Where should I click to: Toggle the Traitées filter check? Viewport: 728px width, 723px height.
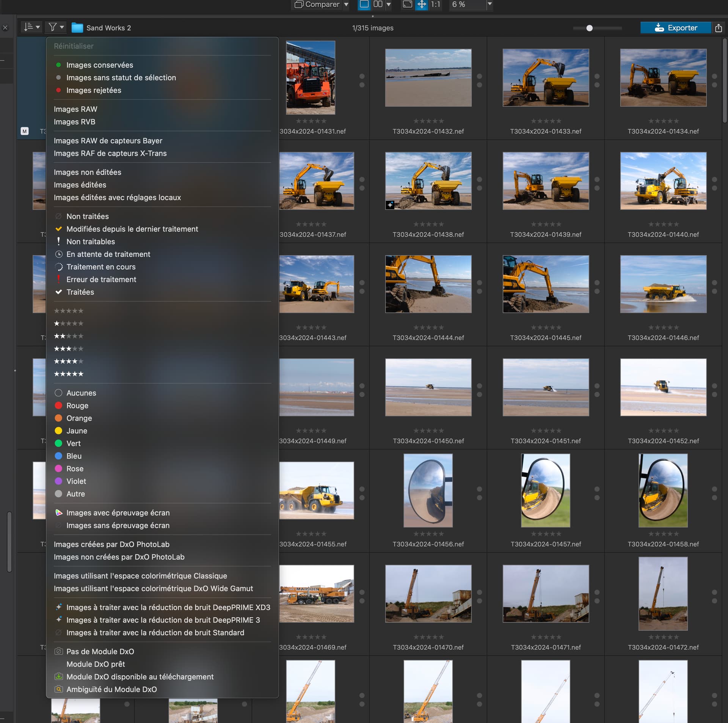(x=80, y=292)
